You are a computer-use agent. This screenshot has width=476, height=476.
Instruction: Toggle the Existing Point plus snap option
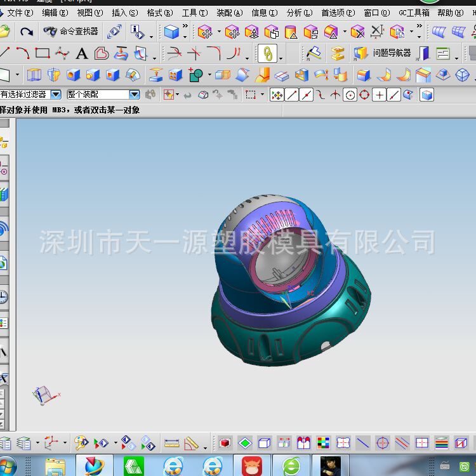pos(379,95)
